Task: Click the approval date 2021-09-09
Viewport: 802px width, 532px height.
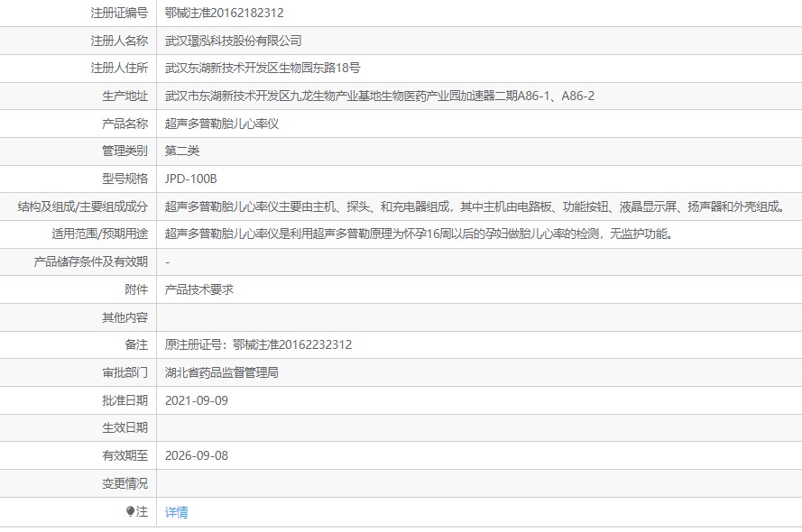Action: click(197, 400)
